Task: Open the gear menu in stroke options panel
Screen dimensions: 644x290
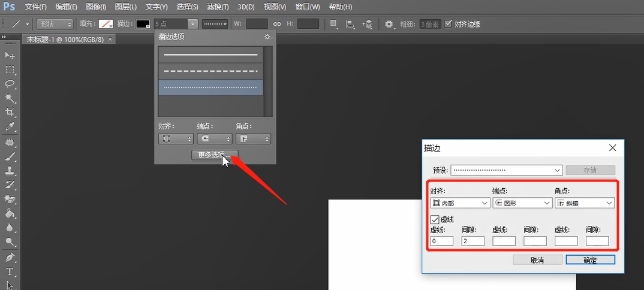Action: click(x=267, y=37)
